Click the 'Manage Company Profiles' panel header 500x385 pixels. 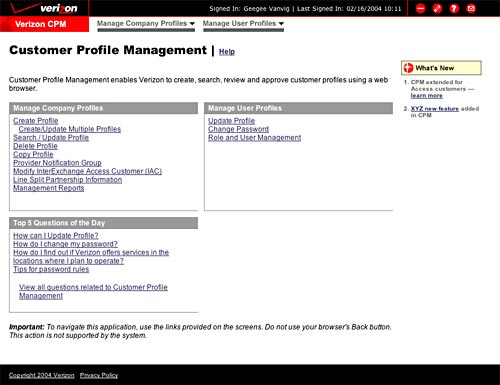(103, 108)
